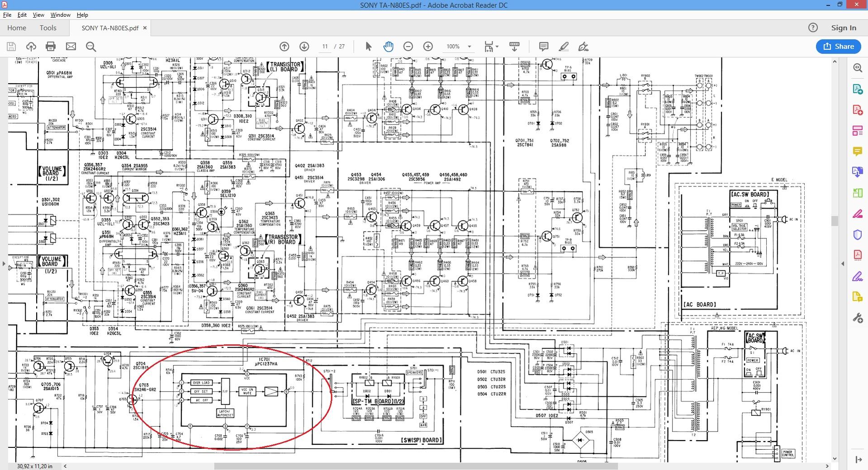Open Export PDF tool in right pane

tap(857, 89)
